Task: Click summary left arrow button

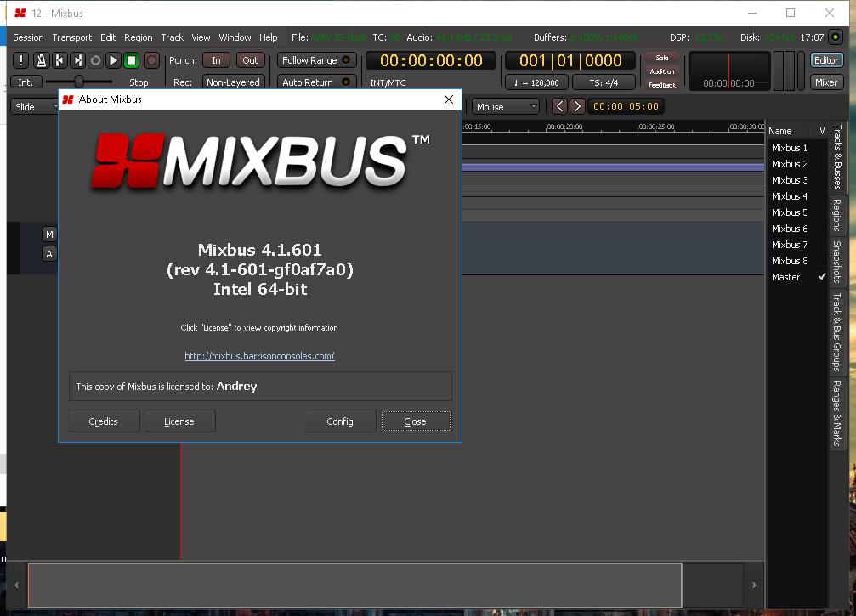Action: point(16,585)
